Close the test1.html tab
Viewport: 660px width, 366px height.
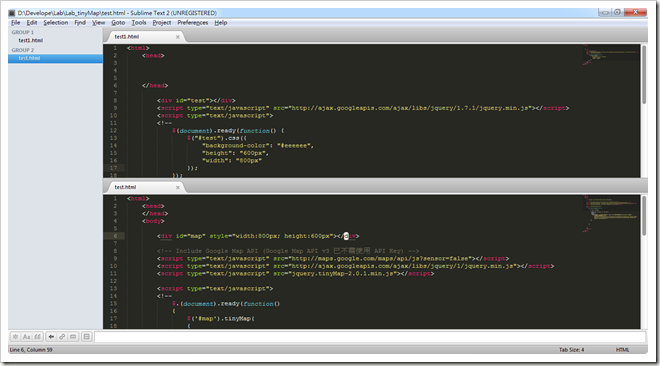point(178,37)
